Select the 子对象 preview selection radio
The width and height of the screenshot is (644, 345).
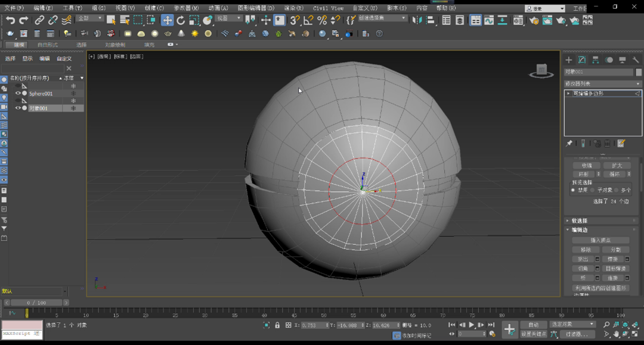[x=593, y=190]
